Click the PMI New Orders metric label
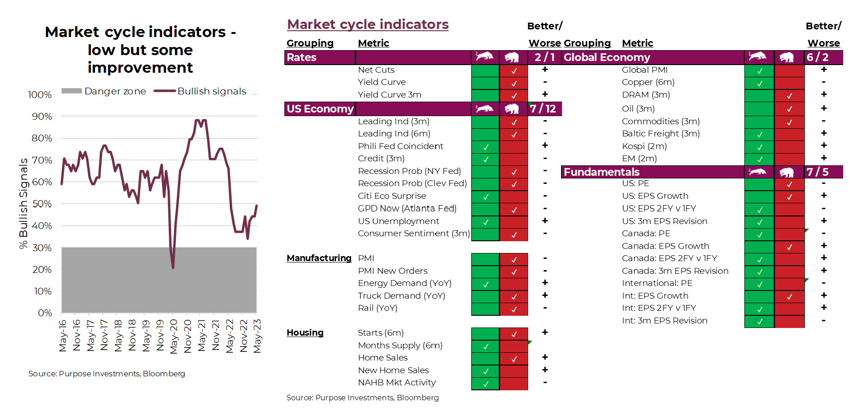This screenshot has height=412, width=868. point(393,271)
